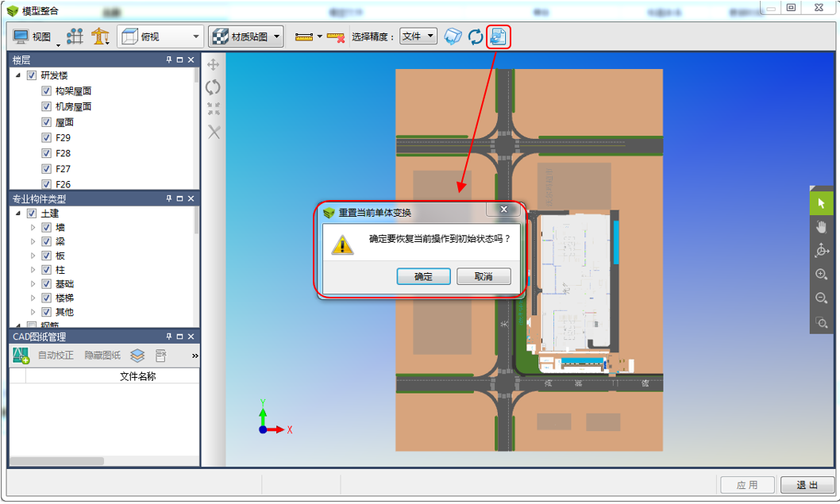Toggle the 墙 component checkbox
The height and width of the screenshot is (504, 840).
tap(47, 228)
